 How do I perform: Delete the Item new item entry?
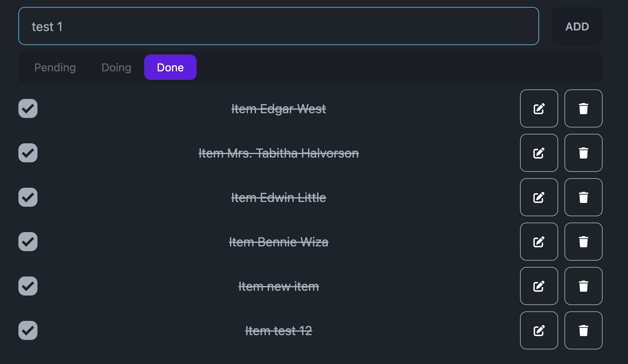click(583, 286)
